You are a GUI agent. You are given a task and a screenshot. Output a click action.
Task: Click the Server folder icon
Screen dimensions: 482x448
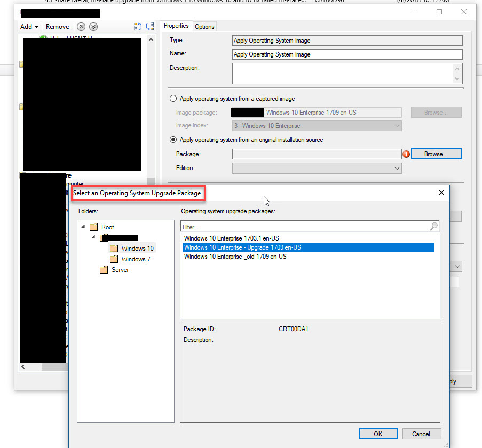coord(104,270)
